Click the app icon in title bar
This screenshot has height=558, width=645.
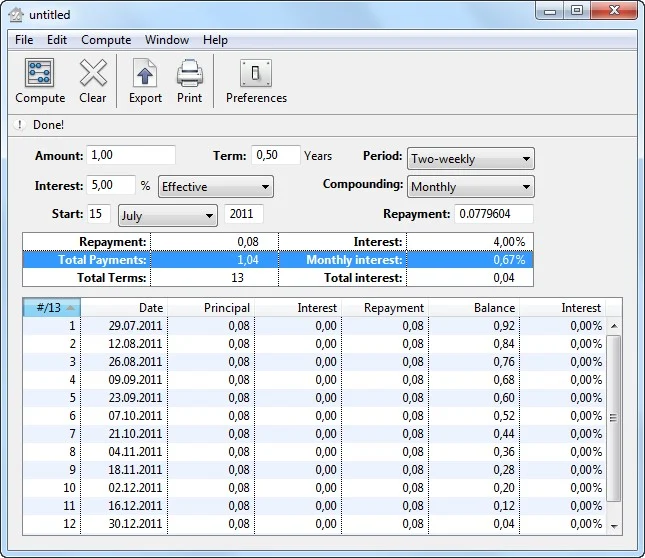click(x=16, y=15)
